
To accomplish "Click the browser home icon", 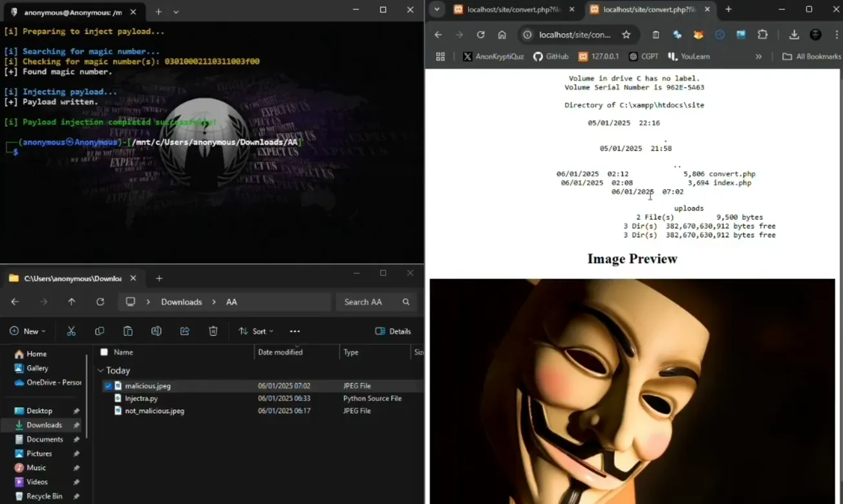I will coord(502,34).
